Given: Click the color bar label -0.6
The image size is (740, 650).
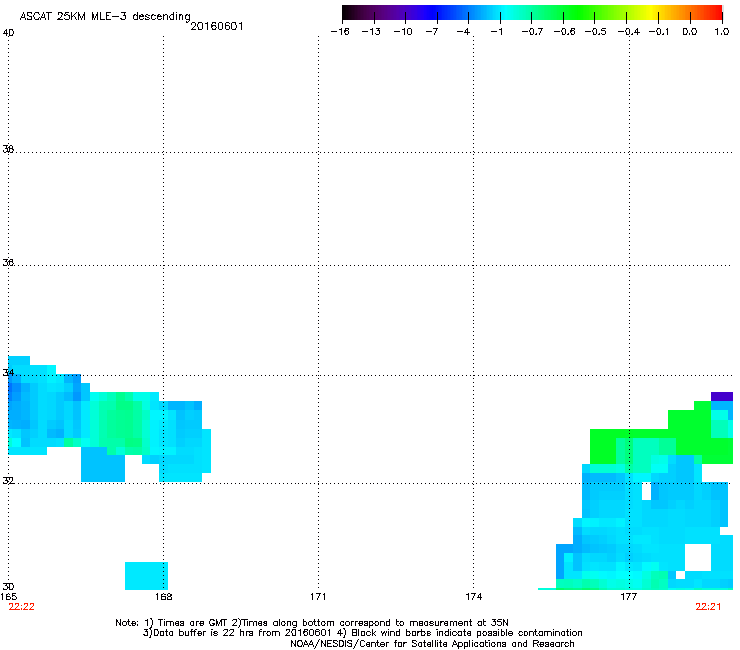Looking at the screenshot, I should click(564, 32).
